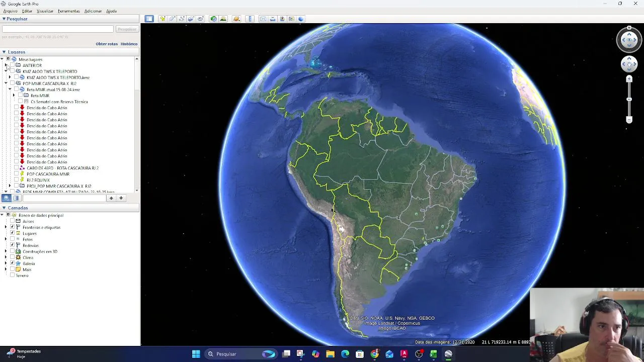Click the zoom out minus button
This screenshot has width=644, height=362.
629,120
